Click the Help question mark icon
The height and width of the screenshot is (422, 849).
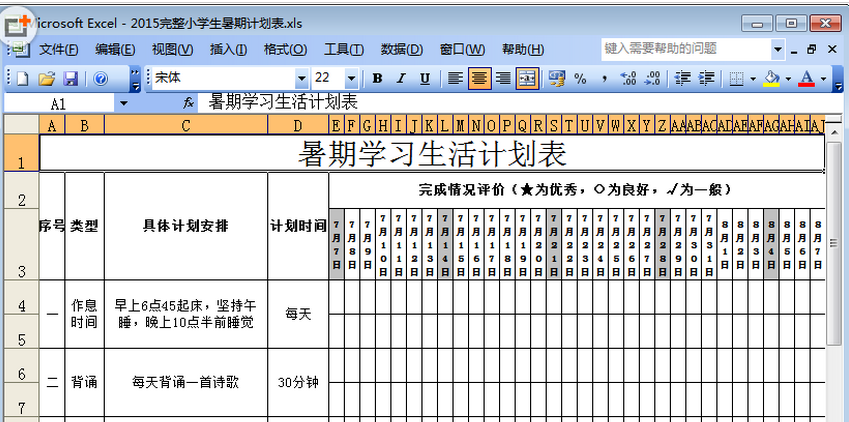click(x=101, y=80)
